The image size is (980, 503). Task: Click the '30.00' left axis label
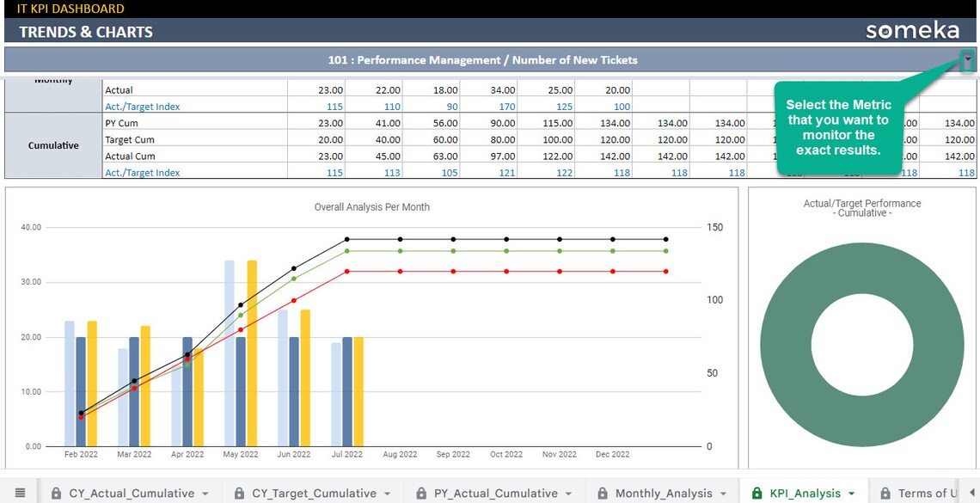30,282
